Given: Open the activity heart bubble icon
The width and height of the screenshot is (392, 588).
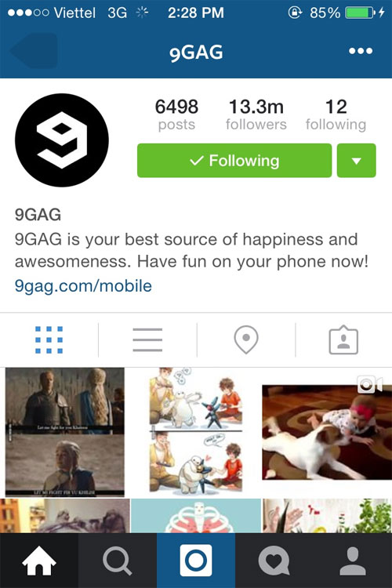Looking at the screenshot, I should (x=274, y=561).
